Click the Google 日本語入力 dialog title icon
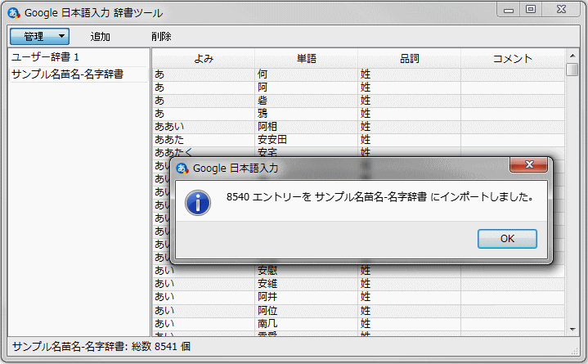This screenshot has height=364, width=588. (x=182, y=169)
